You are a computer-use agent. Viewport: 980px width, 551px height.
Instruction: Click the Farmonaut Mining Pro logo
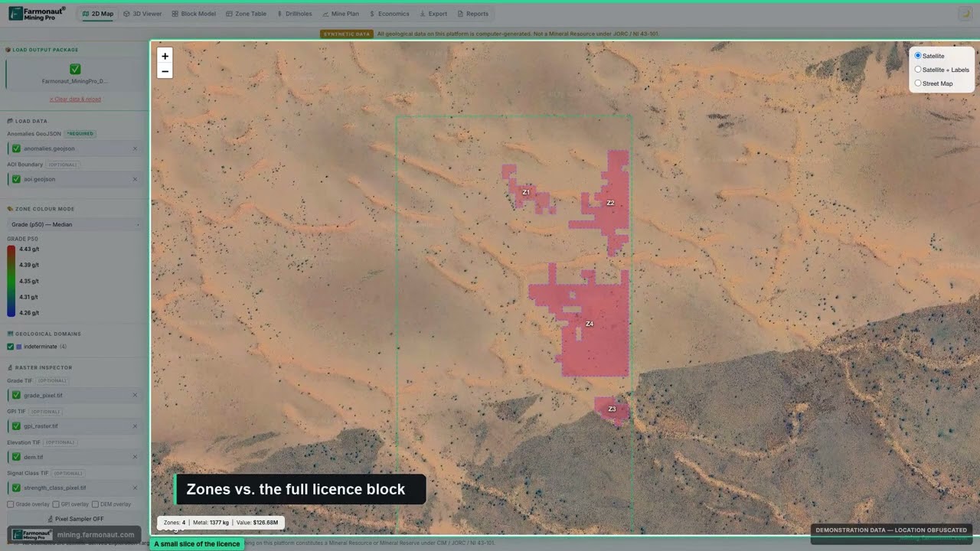37,13
